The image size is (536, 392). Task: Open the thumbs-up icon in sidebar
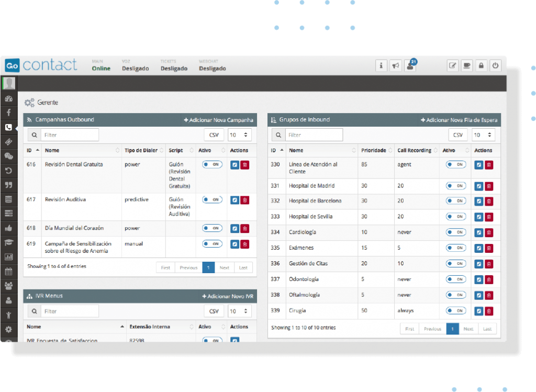8,228
